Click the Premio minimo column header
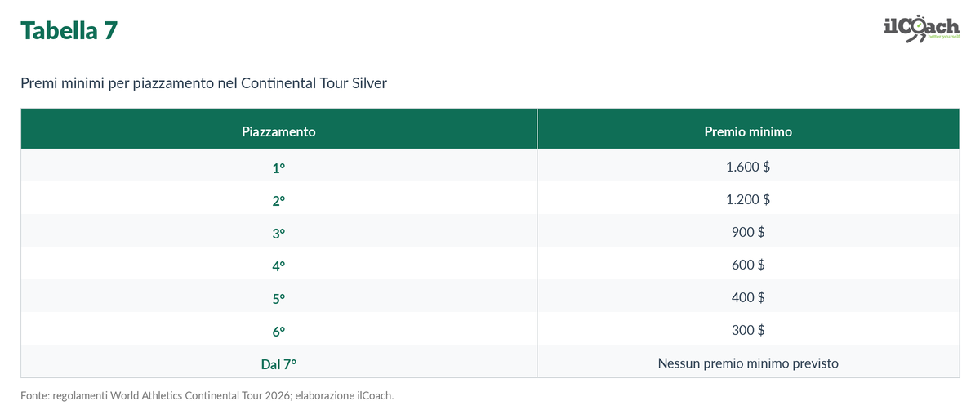 [748, 131]
